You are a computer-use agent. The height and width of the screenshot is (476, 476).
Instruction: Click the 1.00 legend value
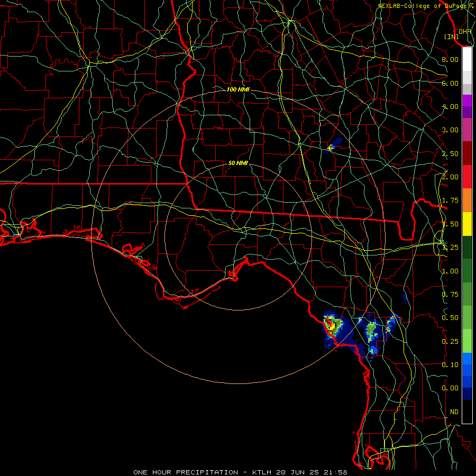point(450,271)
